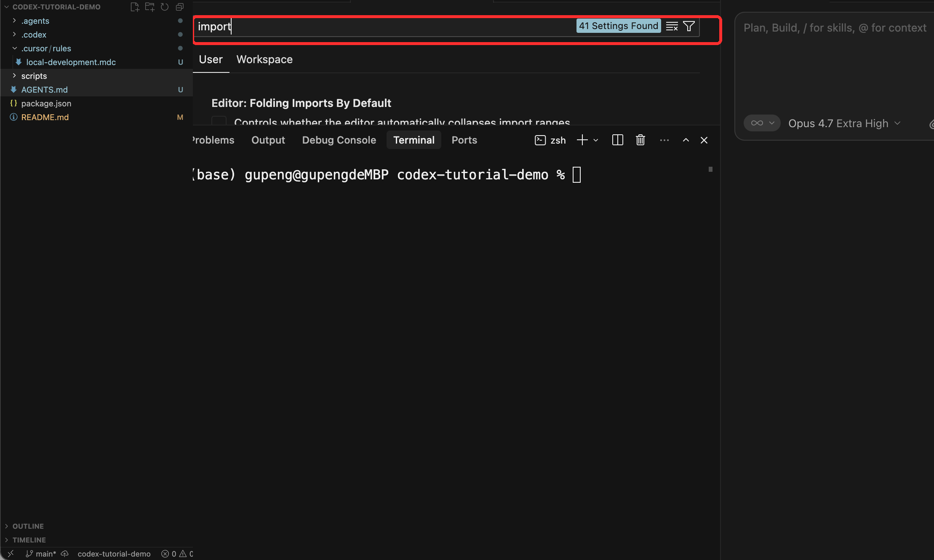Open the Problems panel tab
The width and height of the screenshot is (934, 560).
click(213, 140)
